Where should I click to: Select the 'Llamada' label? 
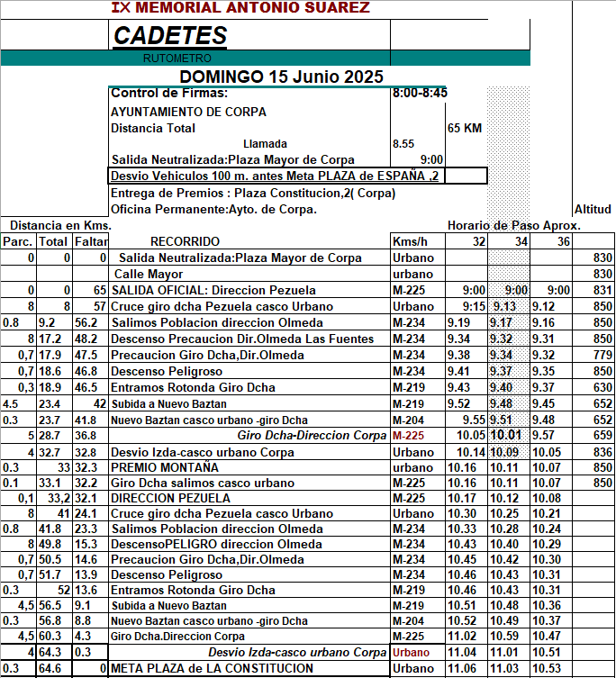pos(265,144)
